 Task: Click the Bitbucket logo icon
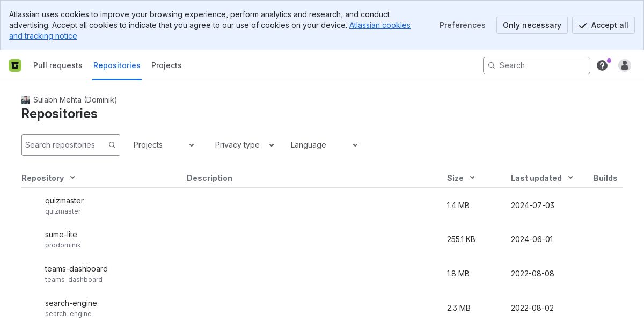[15, 65]
